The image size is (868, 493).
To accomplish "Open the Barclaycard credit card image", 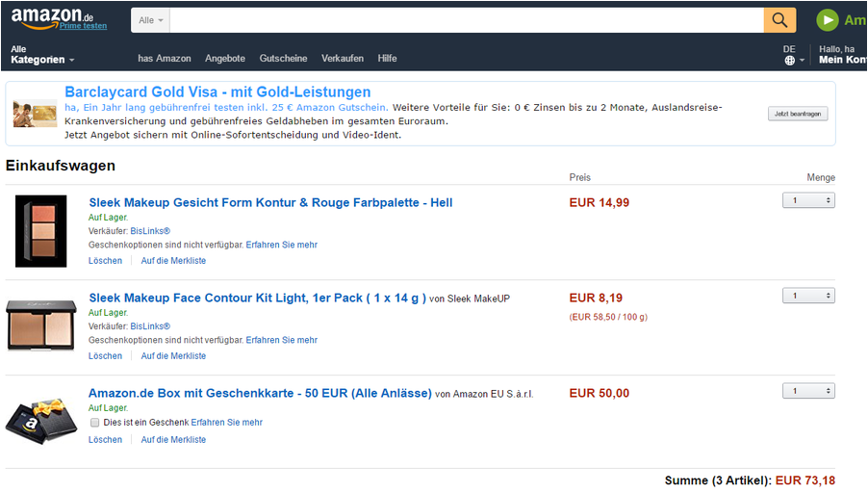I will [35, 115].
